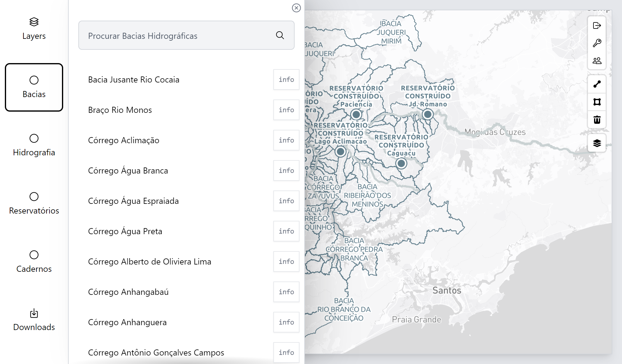The height and width of the screenshot is (364, 622).
Task: Switch to the Reservatórios tab
Action: (34, 204)
